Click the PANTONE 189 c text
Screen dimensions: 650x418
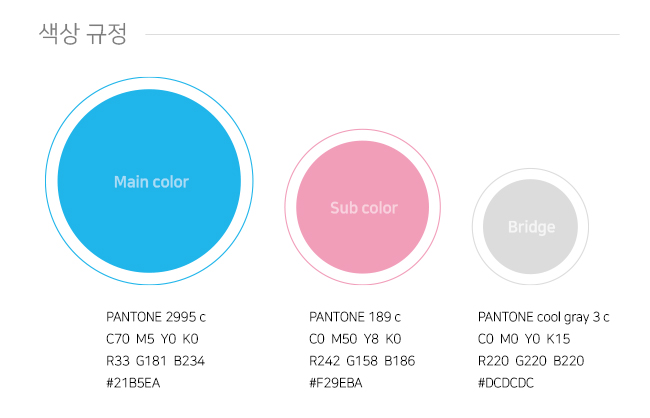tap(355, 317)
